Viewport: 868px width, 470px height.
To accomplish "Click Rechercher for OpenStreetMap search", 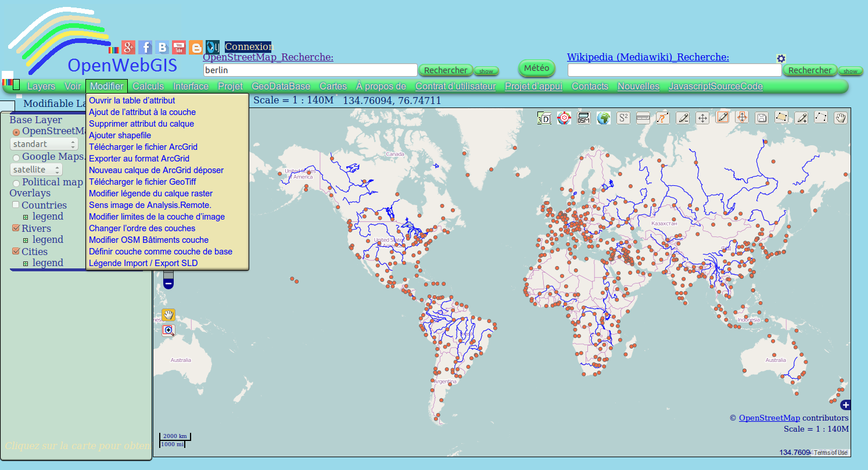I will 446,70.
